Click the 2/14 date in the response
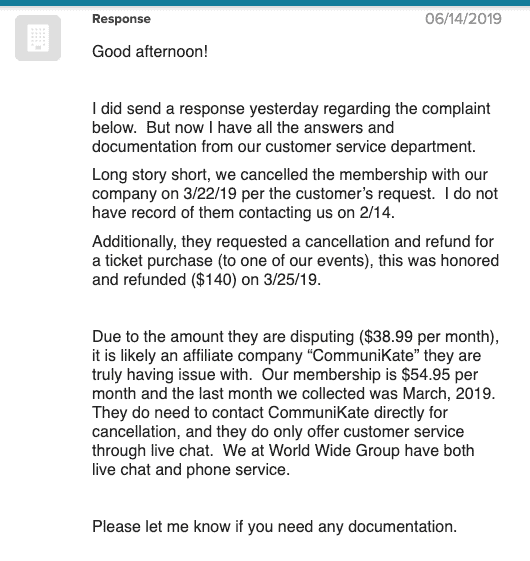Image resolution: width=530 pixels, height=561 pixels. (375, 213)
